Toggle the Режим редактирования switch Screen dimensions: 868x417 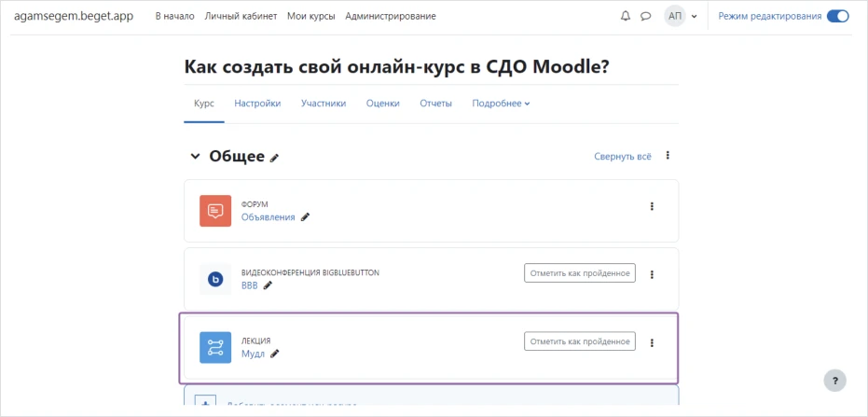pyautogui.click(x=837, y=16)
